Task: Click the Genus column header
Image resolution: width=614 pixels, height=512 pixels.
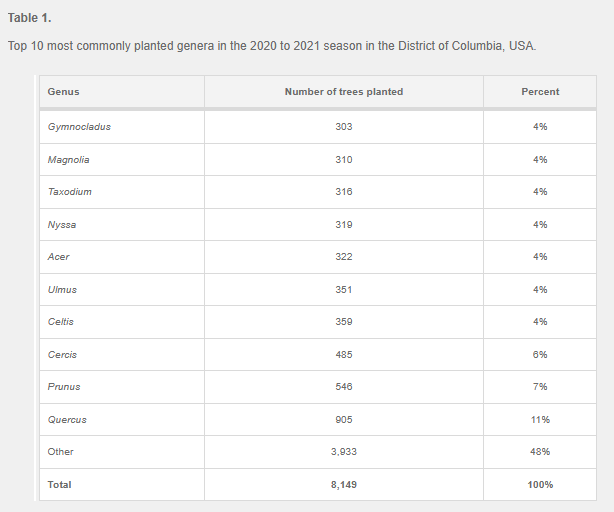Action: (x=63, y=92)
